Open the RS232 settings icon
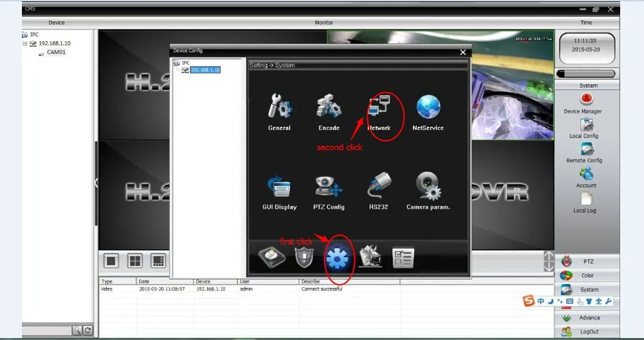644x340 pixels. point(379,185)
